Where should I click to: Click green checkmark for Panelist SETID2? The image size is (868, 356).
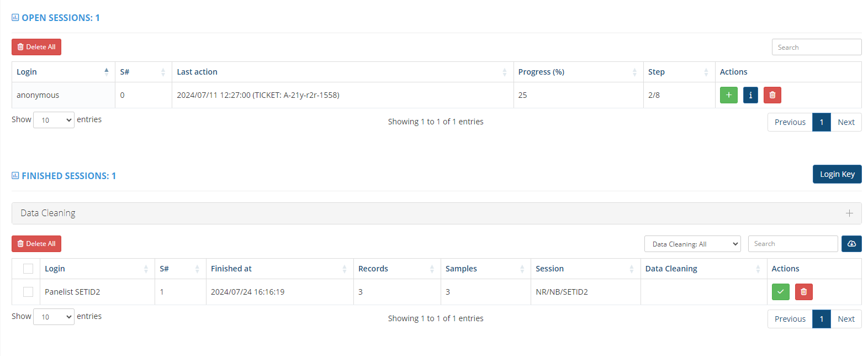pos(780,292)
